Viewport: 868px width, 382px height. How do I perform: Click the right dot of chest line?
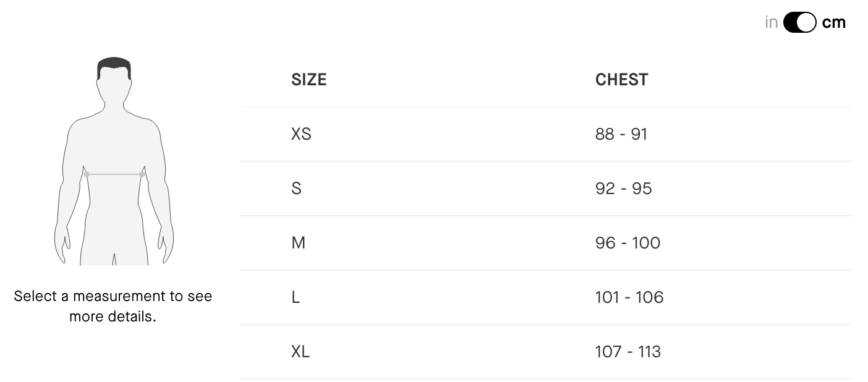[x=142, y=174]
